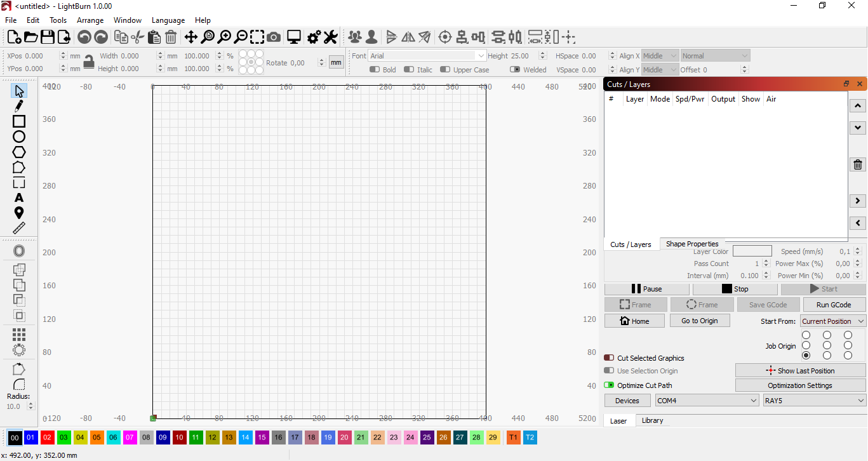Image resolution: width=868 pixels, height=461 pixels.
Task: Select the Text tool A icon
Action: [19, 198]
